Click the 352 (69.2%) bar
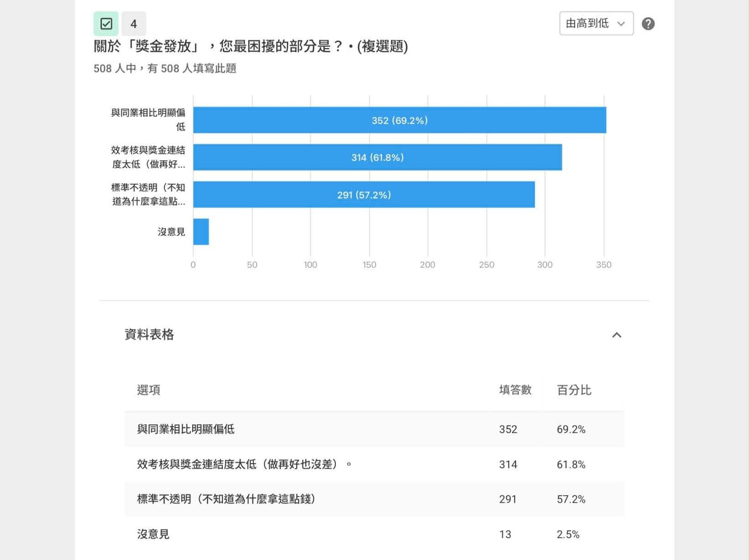The width and height of the screenshot is (749, 560). pyautogui.click(x=400, y=120)
